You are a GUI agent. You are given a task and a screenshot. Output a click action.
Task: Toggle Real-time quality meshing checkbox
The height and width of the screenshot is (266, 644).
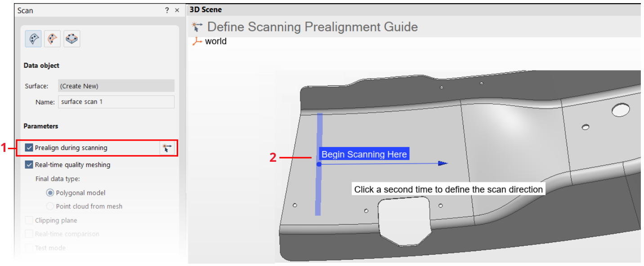point(29,165)
